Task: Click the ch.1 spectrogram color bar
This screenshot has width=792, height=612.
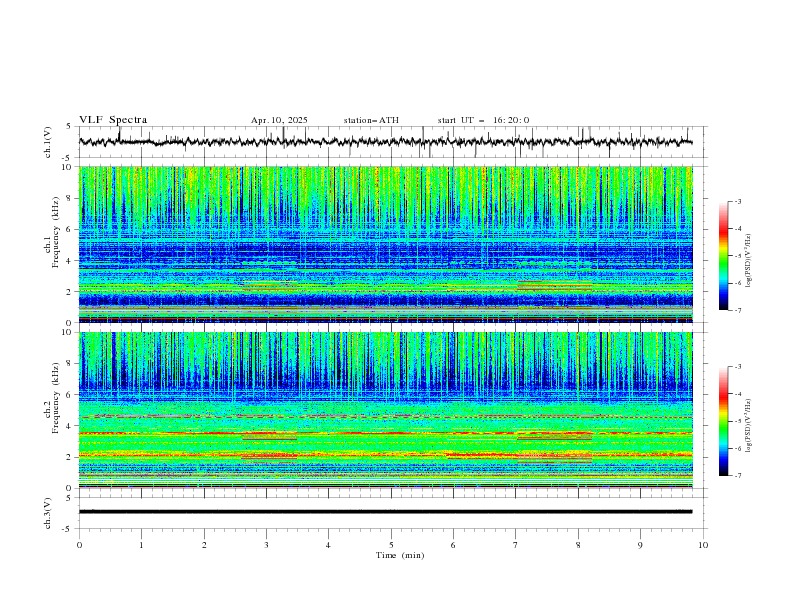Action: point(723,256)
